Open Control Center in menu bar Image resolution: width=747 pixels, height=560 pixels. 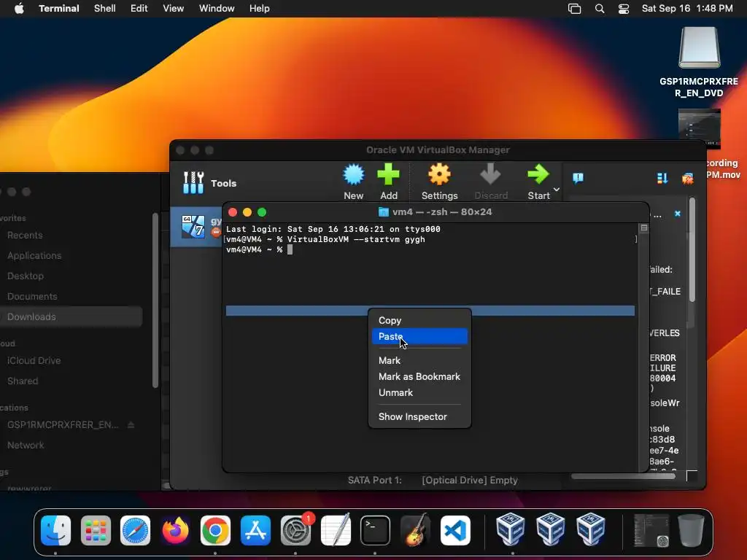point(624,9)
